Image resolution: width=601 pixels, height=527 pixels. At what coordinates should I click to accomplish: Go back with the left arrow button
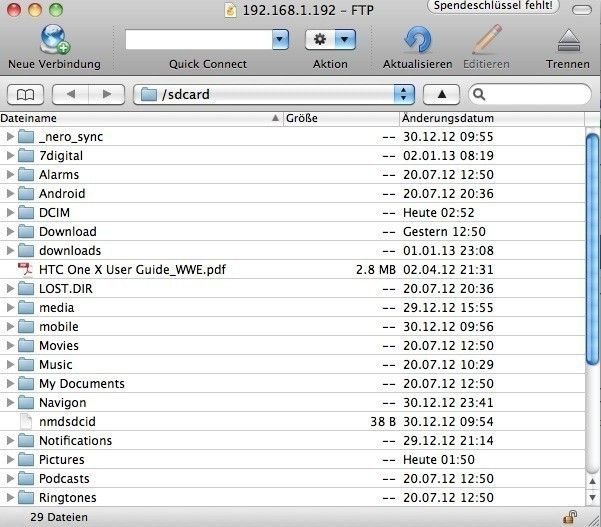71,94
